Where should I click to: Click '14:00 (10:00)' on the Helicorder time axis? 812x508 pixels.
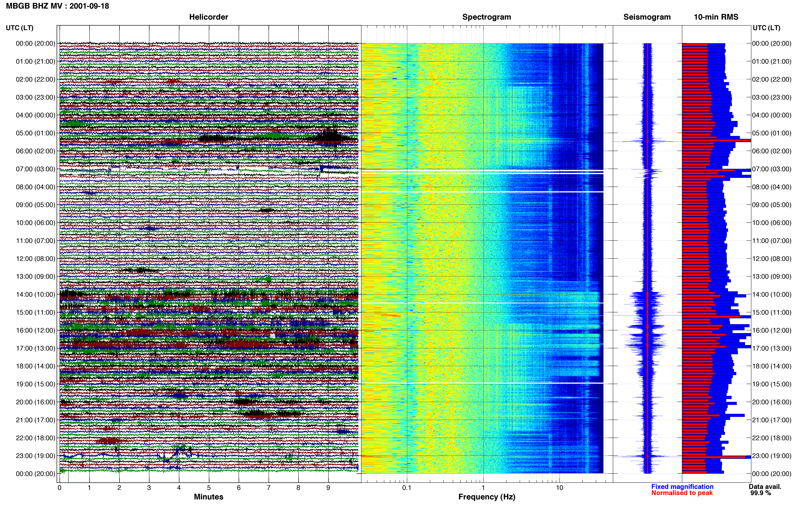tap(36, 294)
